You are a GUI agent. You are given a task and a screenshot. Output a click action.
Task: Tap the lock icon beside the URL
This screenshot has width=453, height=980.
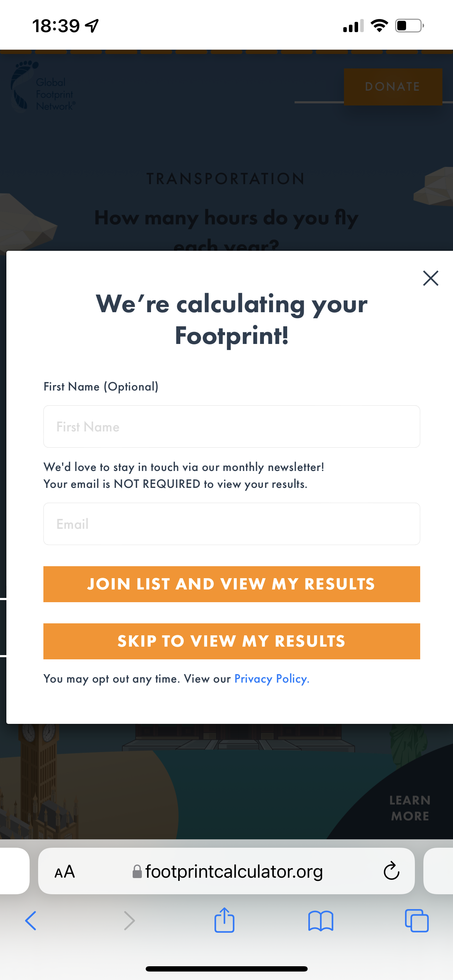point(137,871)
